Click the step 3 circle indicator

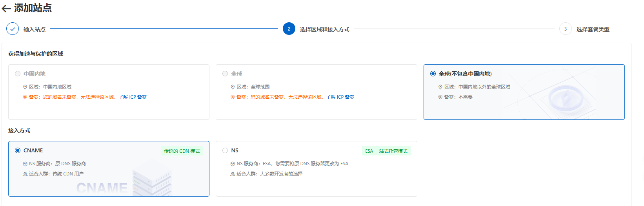tap(565, 29)
